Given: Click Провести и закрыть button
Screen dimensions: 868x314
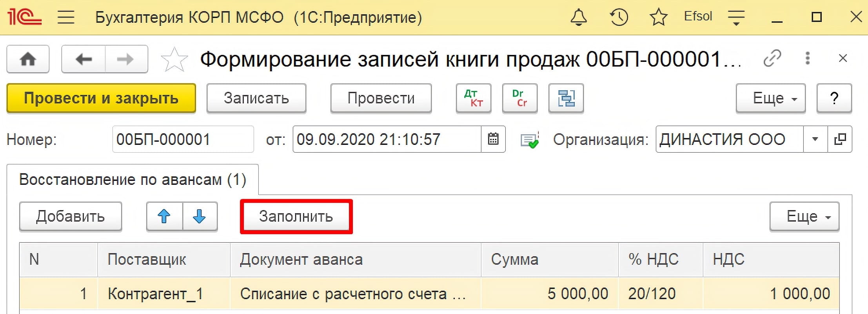Looking at the screenshot, I should click(101, 98).
